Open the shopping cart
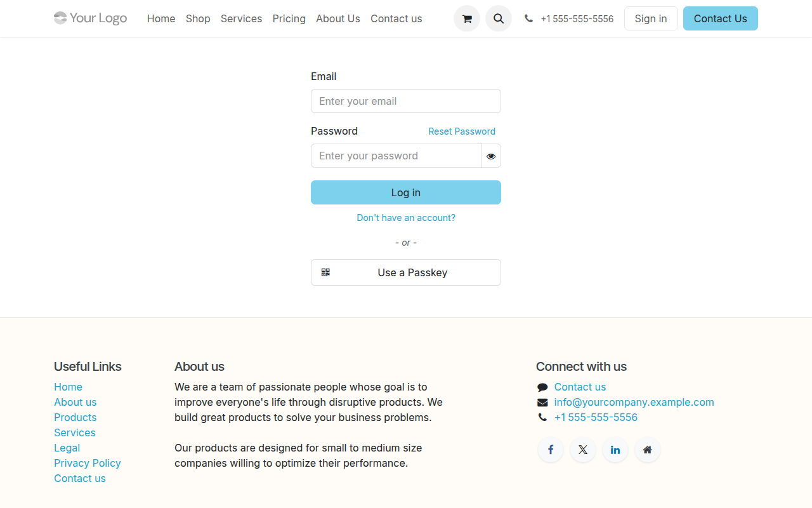This screenshot has width=812, height=508. pos(466,18)
